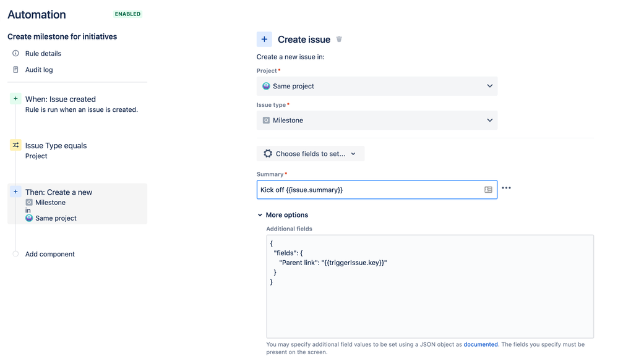Screen dimensions: 618x364
Task: Click the yellow condition shuffle icon
Action: click(x=16, y=145)
